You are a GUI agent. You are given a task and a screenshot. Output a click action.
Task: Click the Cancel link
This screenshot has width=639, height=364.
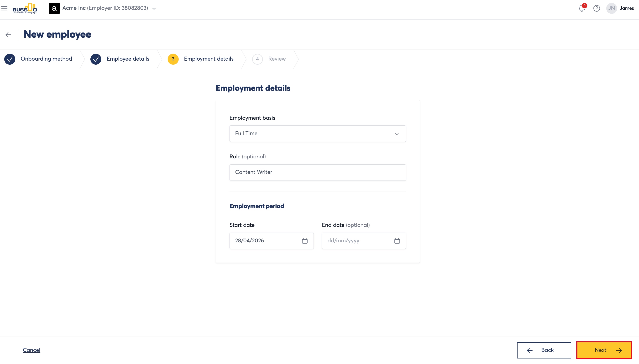[x=31, y=350]
